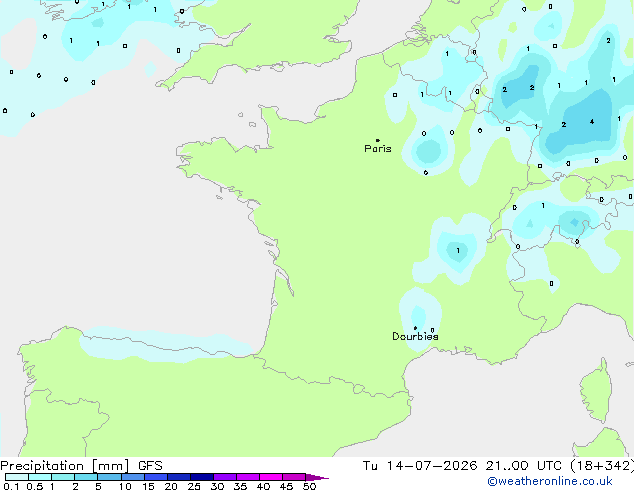Click the 'Precipitation [mm]' title text

tap(65, 466)
